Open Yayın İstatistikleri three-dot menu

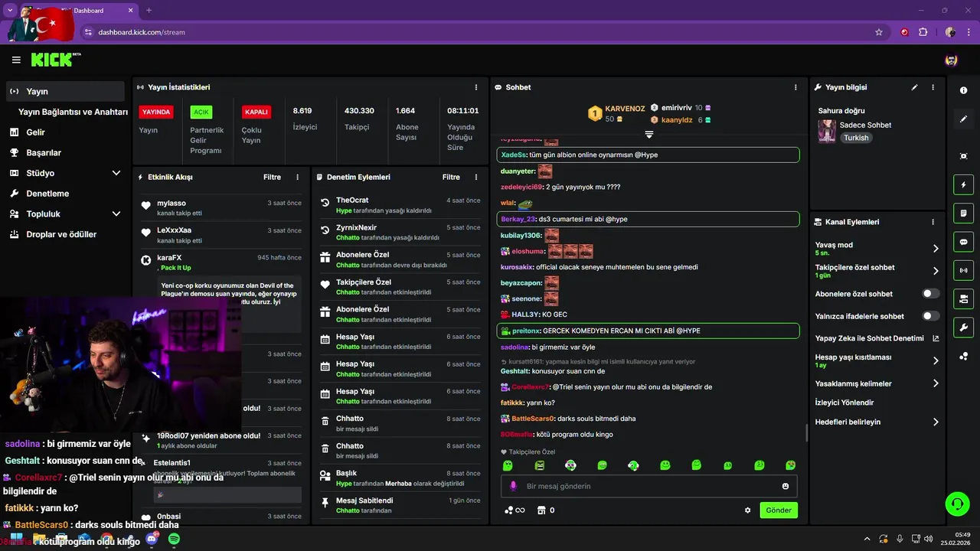pos(476,87)
